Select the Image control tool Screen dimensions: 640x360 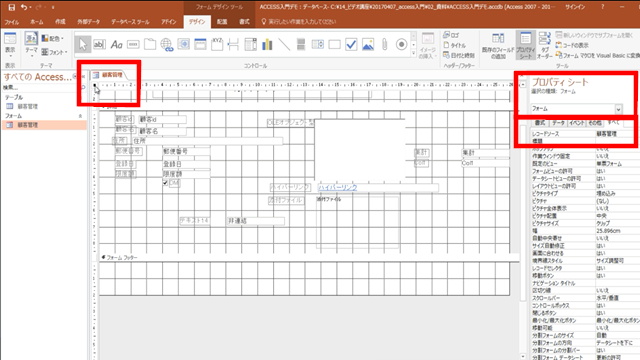tap(368, 44)
